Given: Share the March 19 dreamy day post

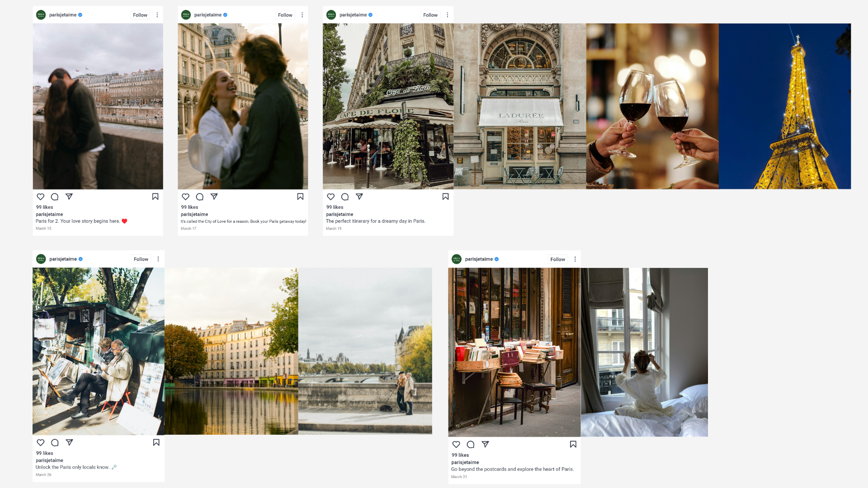Looking at the screenshot, I should click(359, 197).
